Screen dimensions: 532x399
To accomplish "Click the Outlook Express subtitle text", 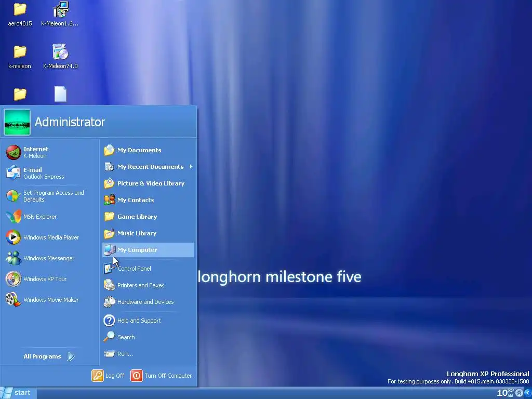I will 44,177.
